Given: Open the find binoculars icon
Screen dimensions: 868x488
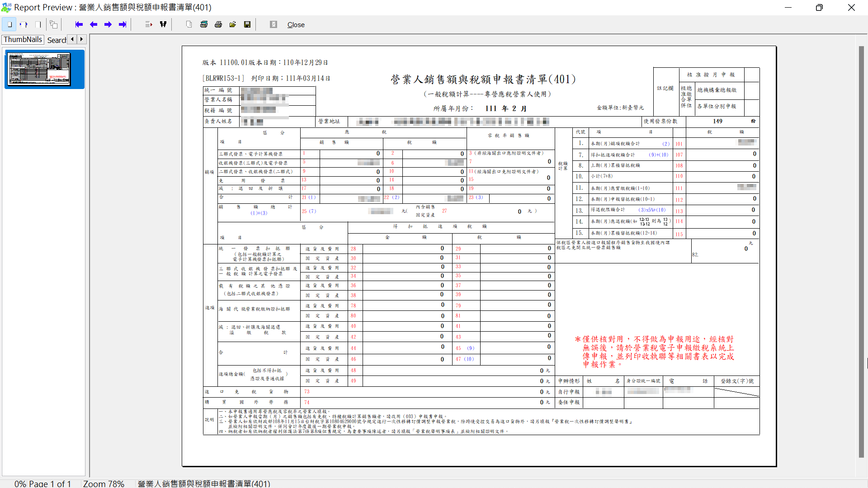Looking at the screenshot, I should (163, 24).
